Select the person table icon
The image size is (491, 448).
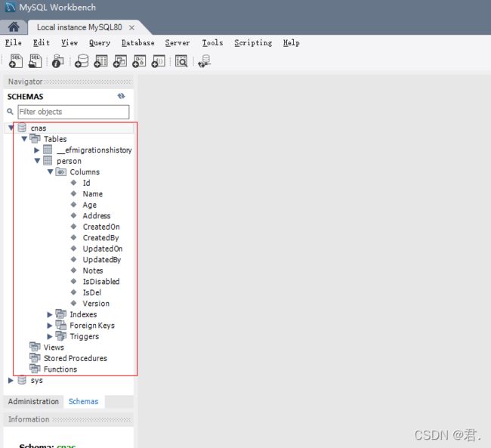(x=48, y=161)
